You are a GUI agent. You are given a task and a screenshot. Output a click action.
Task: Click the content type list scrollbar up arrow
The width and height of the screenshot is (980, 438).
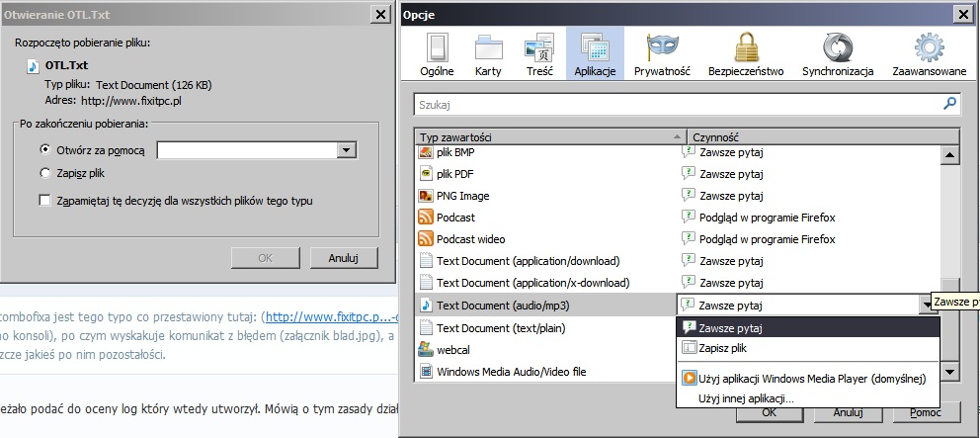pos(950,154)
